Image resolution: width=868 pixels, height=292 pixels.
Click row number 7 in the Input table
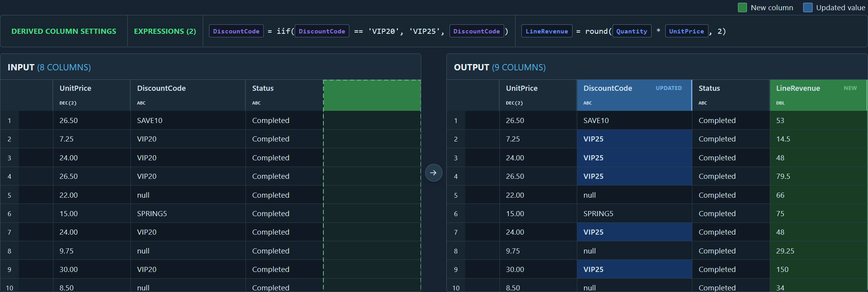[9, 232]
